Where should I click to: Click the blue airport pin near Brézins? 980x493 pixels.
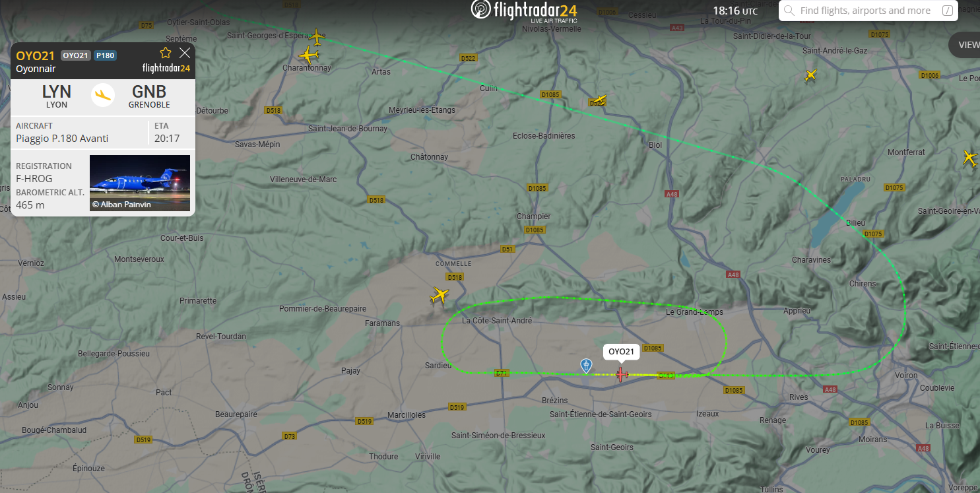click(586, 366)
